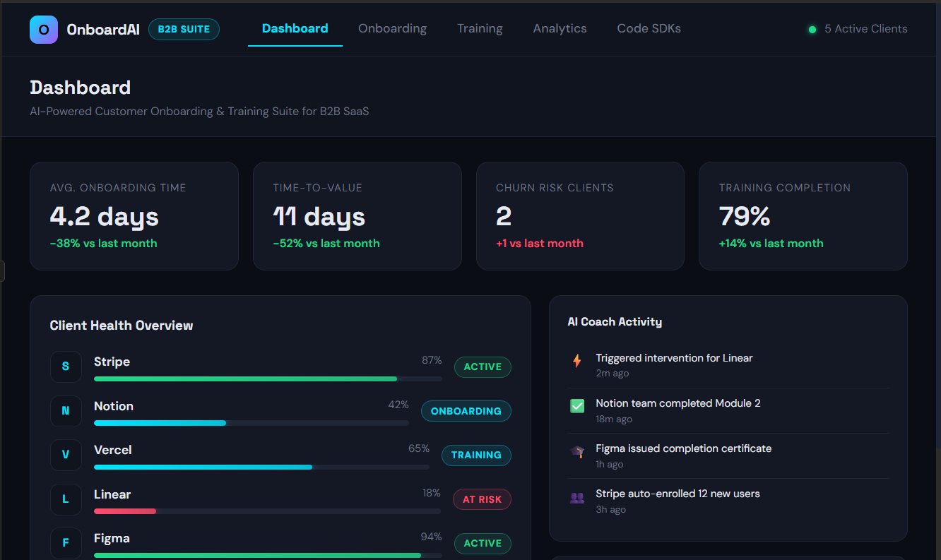Click the AT RISK badge for Linear
The image size is (941, 560).
coord(482,499)
